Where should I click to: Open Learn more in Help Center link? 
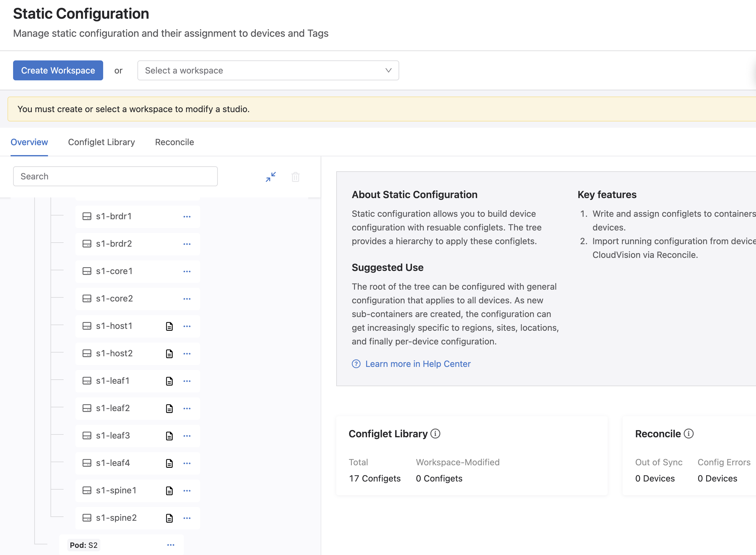click(418, 364)
